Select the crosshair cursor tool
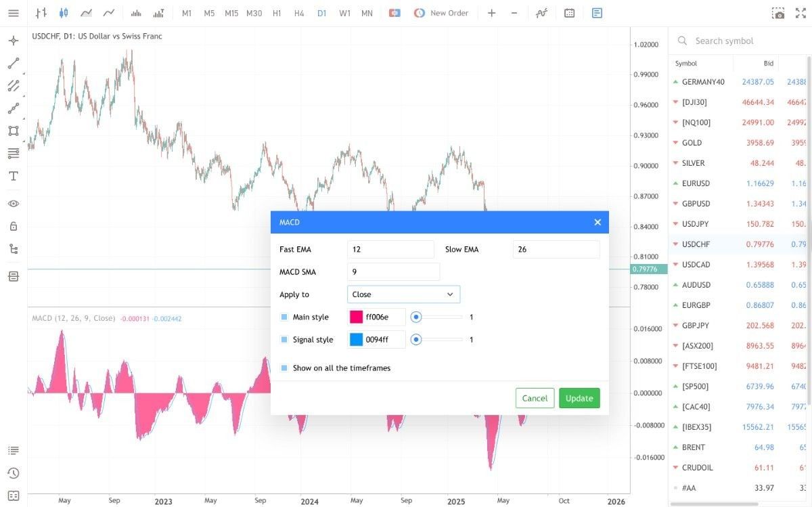Image resolution: width=812 pixels, height=507 pixels. [13, 41]
